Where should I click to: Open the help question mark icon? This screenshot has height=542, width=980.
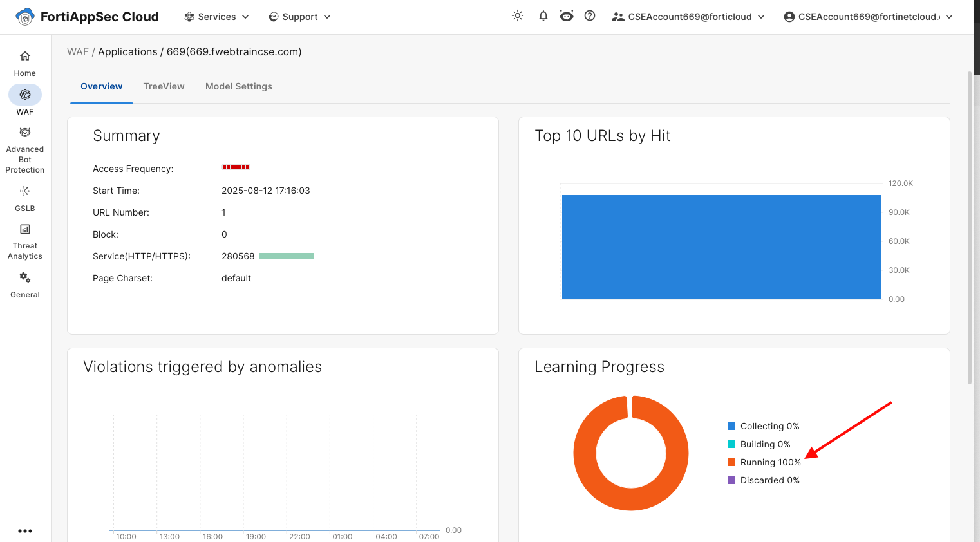pyautogui.click(x=590, y=16)
